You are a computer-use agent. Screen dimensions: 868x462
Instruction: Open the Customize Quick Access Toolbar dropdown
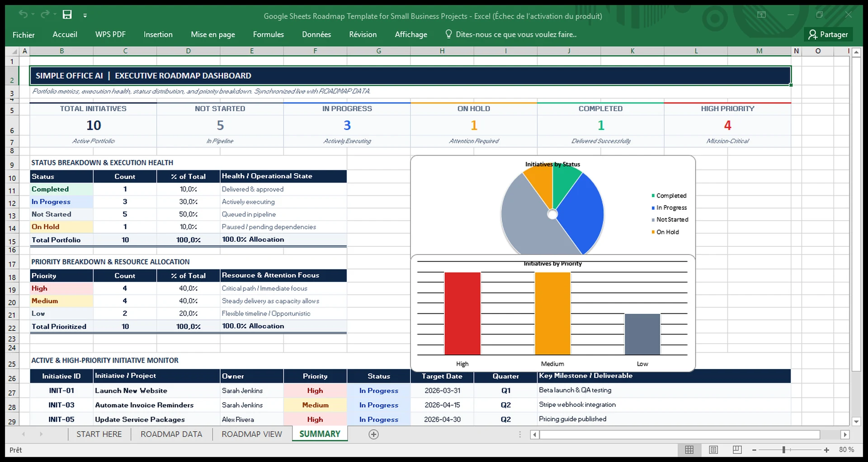(x=85, y=15)
